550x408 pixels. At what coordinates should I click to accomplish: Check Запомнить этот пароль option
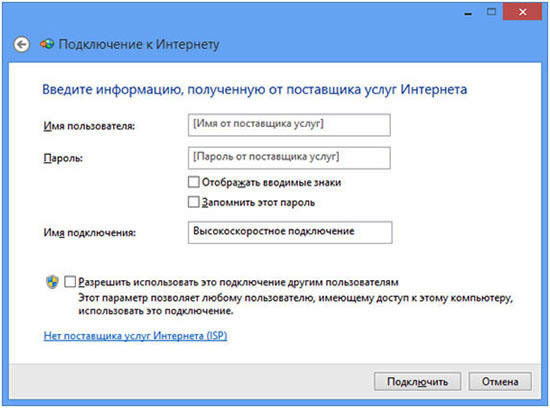pos(194,202)
